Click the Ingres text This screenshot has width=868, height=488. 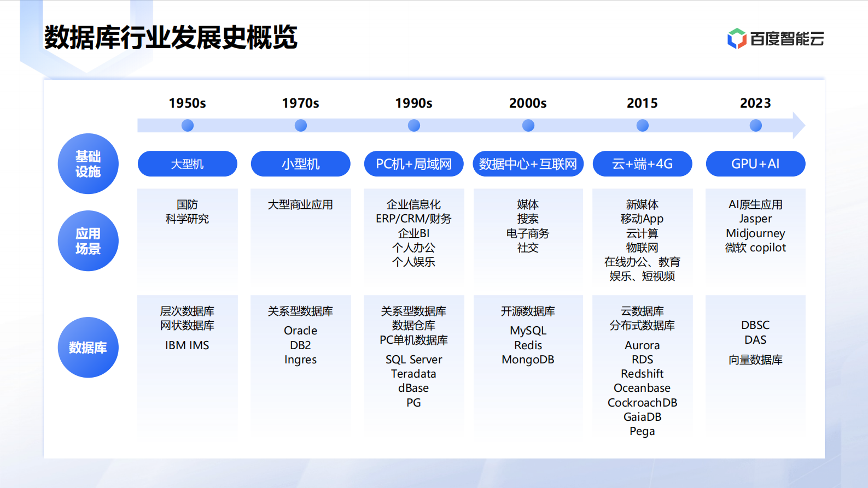pyautogui.click(x=301, y=360)
